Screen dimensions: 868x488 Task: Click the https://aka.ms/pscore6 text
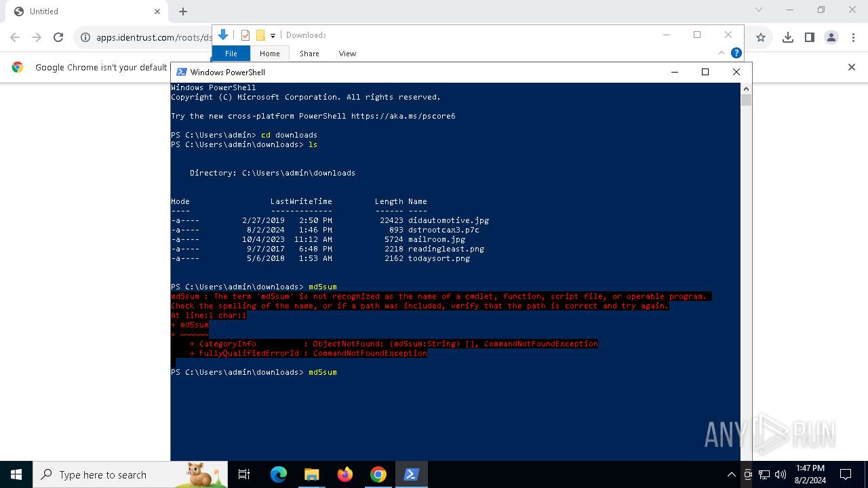click(403, 116)
